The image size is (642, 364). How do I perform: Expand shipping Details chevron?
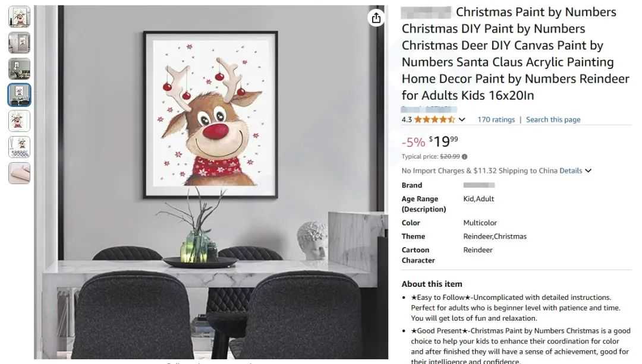588,170
